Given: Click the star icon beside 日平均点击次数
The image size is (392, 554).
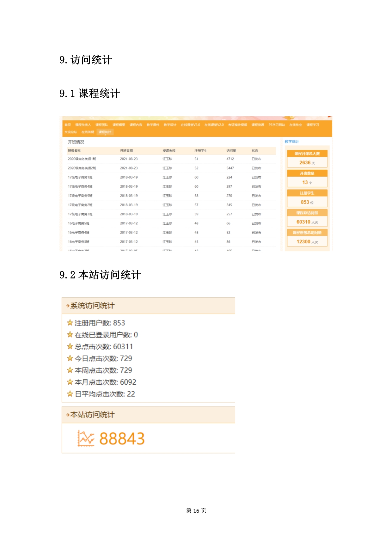Looking at the screenshot, I should tap(70, 394).
